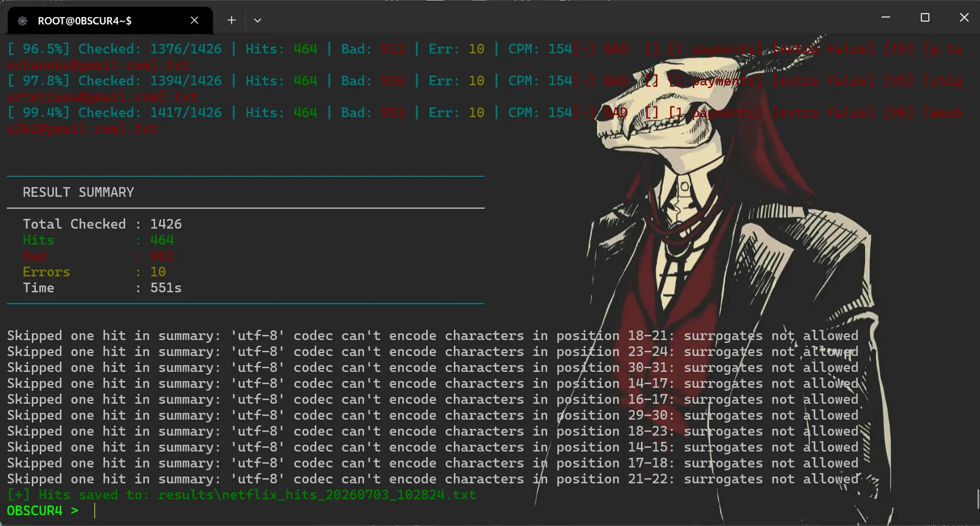
Task: Click the command prompt after OBSCUR4 >
Action: [x=95, y=511]
